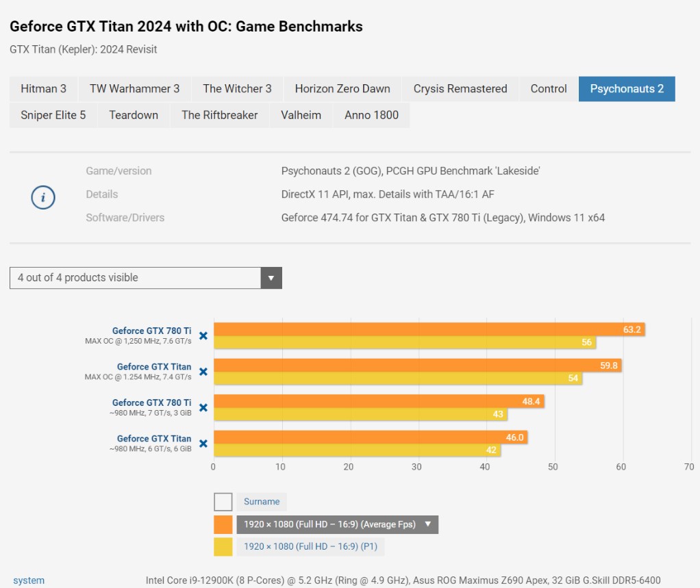Screen dimensions: 700x588
Task: Switch to the Anno 1800 tab
Action: click(x=371, y=115)
